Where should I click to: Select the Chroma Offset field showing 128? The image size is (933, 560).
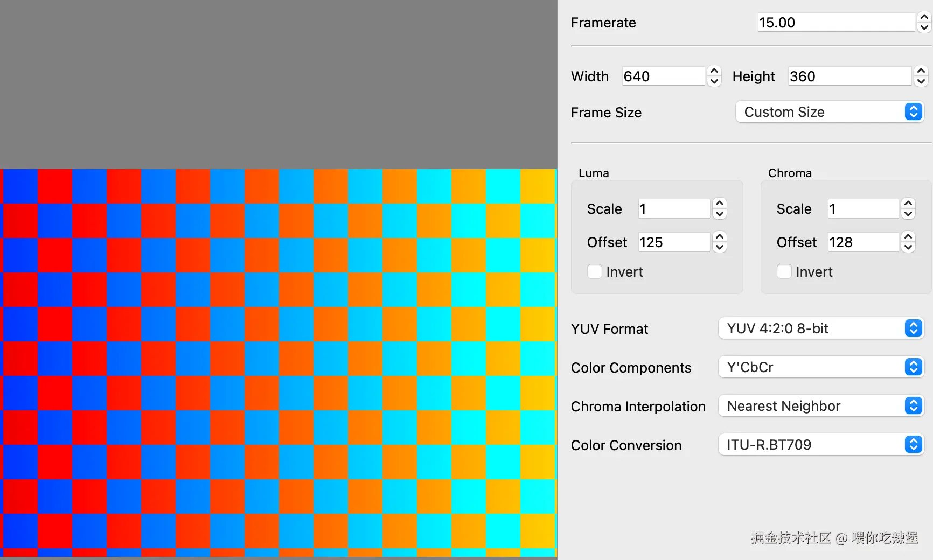863,242
